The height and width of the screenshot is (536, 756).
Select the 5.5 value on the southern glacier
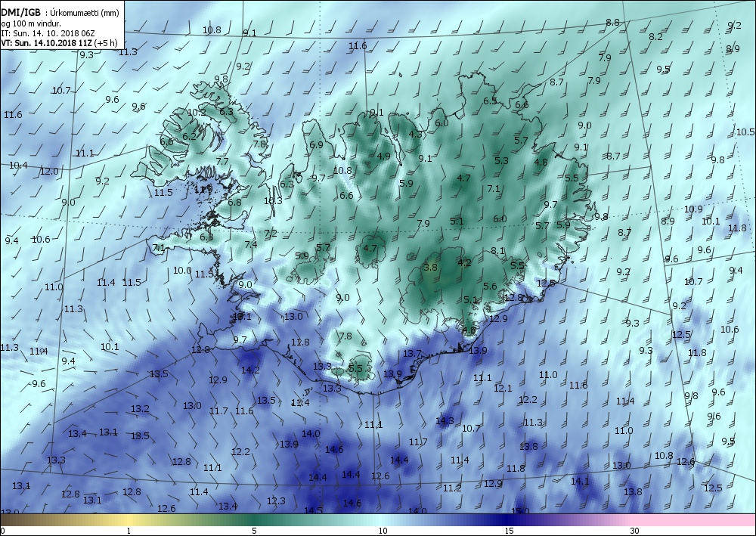coord(355,368)
